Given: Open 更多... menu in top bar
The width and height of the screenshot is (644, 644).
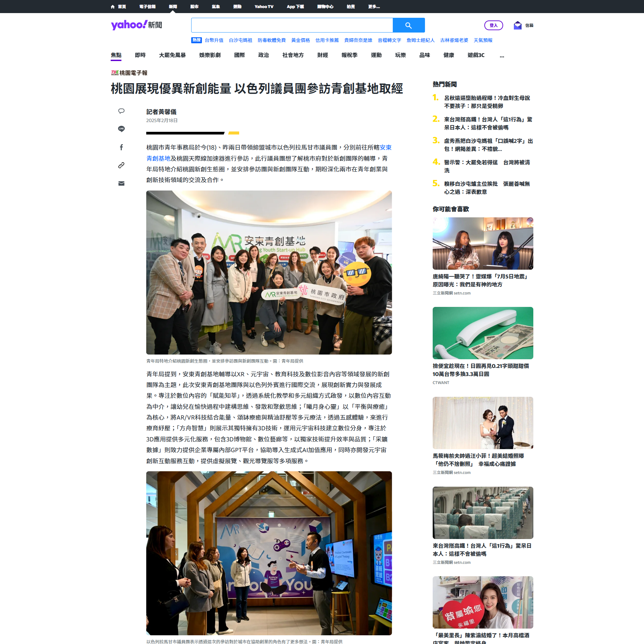Looking at the screenshot, I should [374, 7].
